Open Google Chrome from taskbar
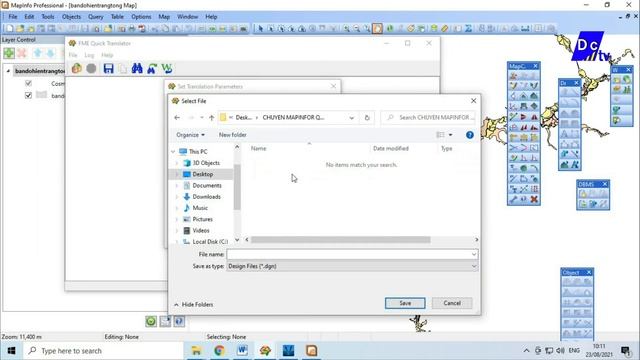 [x=219, y=351]
